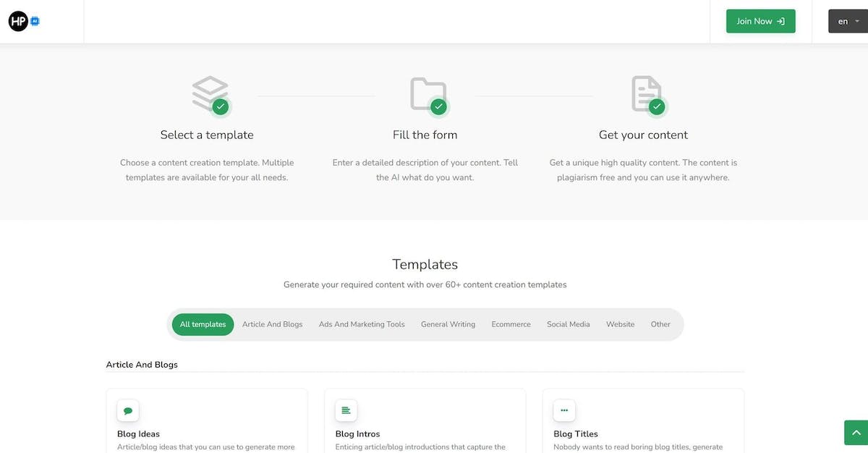Open the en language dropdown

(x=848, y=22)
